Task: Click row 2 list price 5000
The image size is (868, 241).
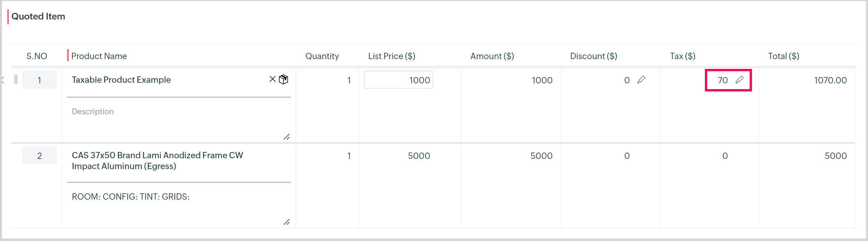Action: pyautogui.click(x=419, y=156)
